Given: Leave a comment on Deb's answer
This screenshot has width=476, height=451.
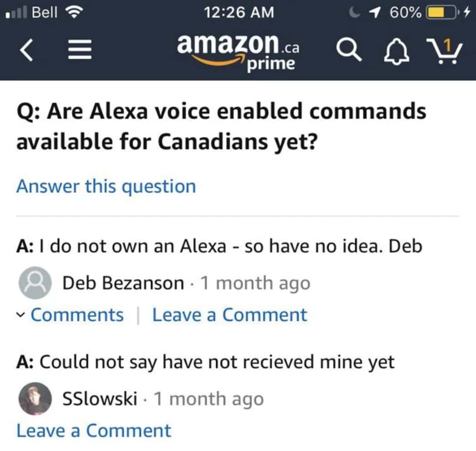Looking at the screenshot, I should click(229, 314).
